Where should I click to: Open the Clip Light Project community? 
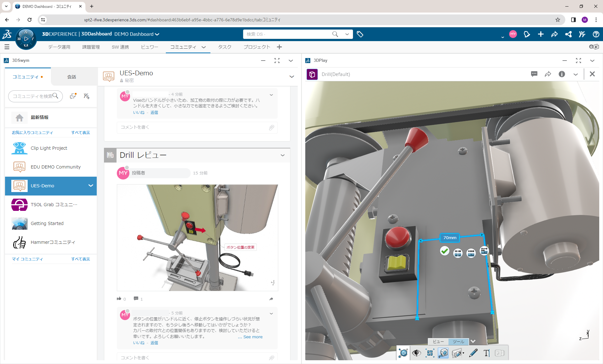pos(51,148)
